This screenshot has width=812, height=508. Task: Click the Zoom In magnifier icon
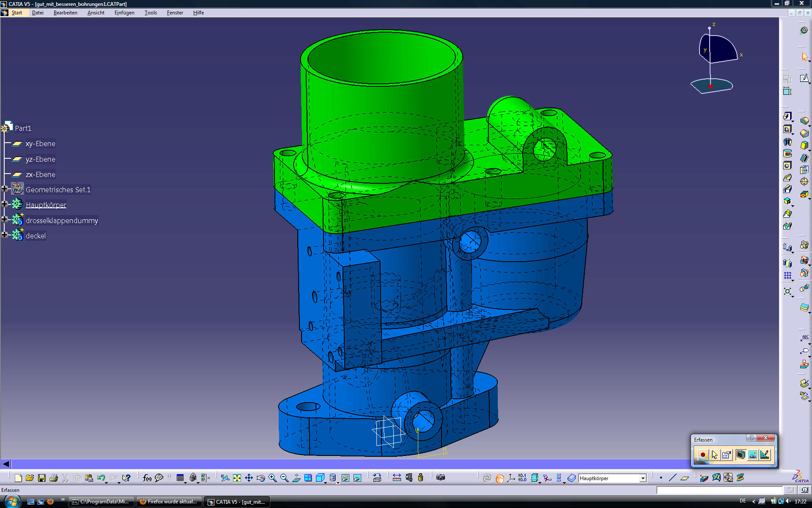(x=272, y=478)
